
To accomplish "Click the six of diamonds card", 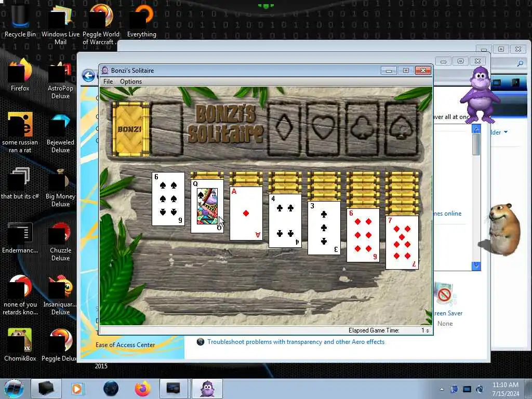I will click(x=363, y=235).
